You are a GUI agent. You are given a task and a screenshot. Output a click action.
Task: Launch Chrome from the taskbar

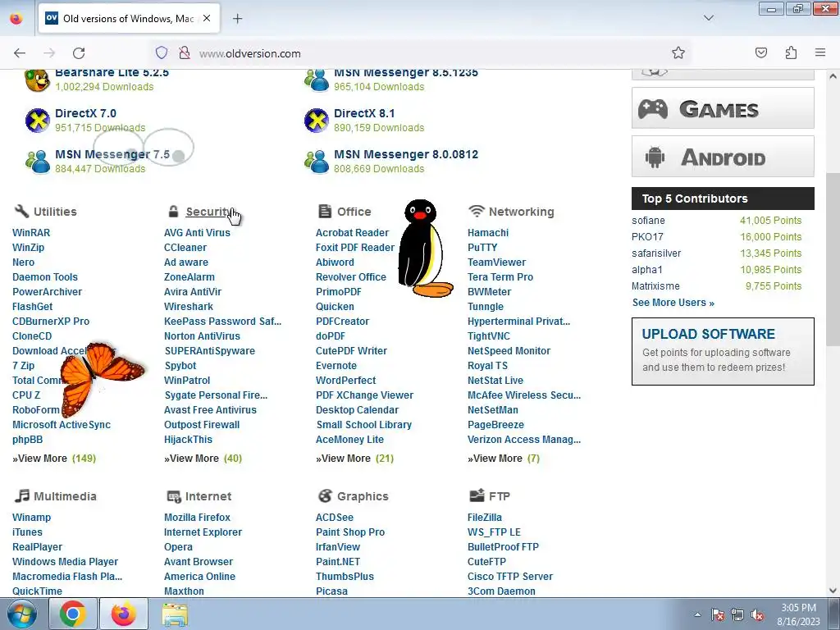[x=73, y=614]
